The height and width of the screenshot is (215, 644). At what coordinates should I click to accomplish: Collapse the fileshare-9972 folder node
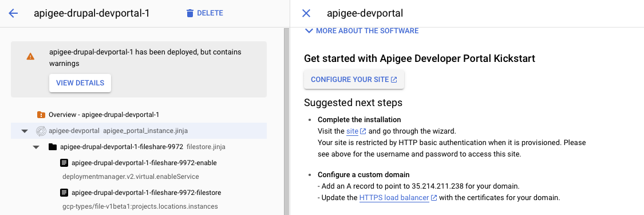pos(36,147)
